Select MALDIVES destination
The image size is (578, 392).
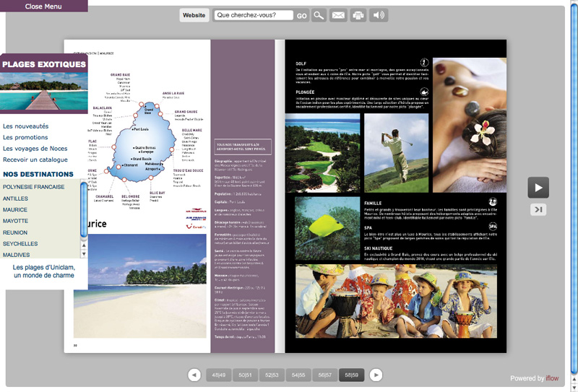(16, 255)
